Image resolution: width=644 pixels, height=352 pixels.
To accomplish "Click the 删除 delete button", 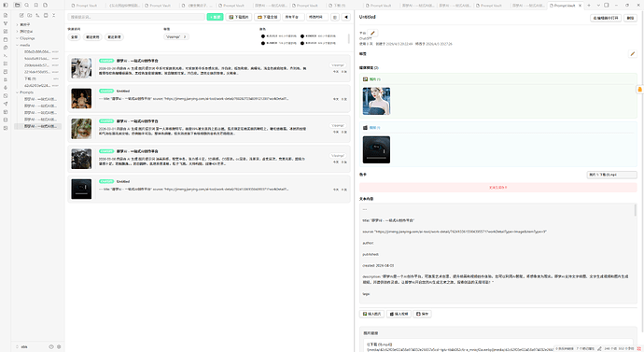I will coord(630,18).
